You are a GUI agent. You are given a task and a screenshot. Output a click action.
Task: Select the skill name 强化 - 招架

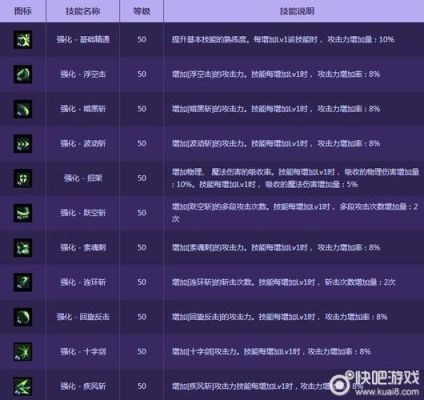(x=83, y=178)
